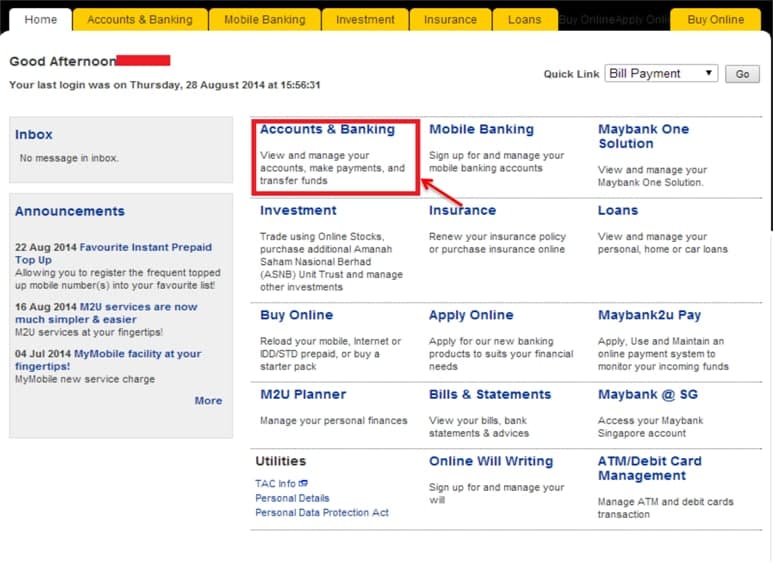
Task: Open the Investment section heading link
Action: (x=298, y=211)
